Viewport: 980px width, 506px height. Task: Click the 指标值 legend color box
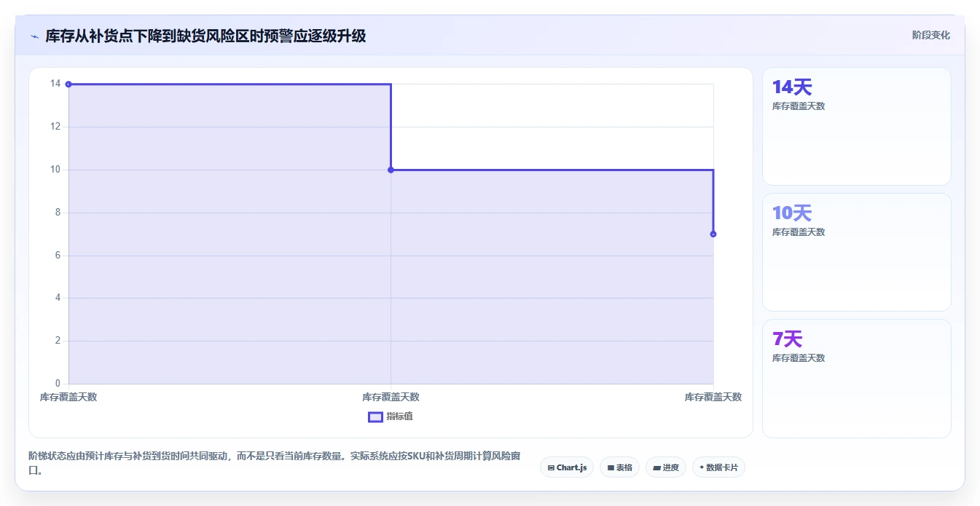pos(375,416)
